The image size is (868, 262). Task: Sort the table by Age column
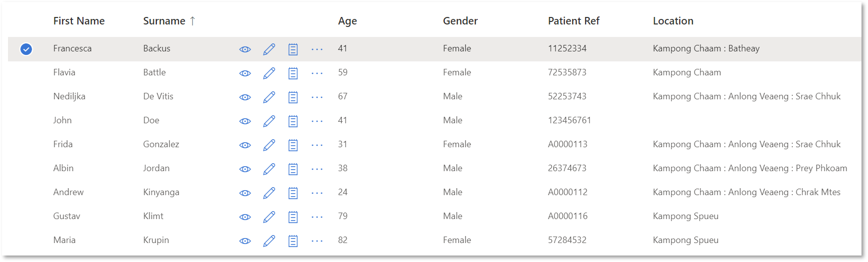(347, 21)
